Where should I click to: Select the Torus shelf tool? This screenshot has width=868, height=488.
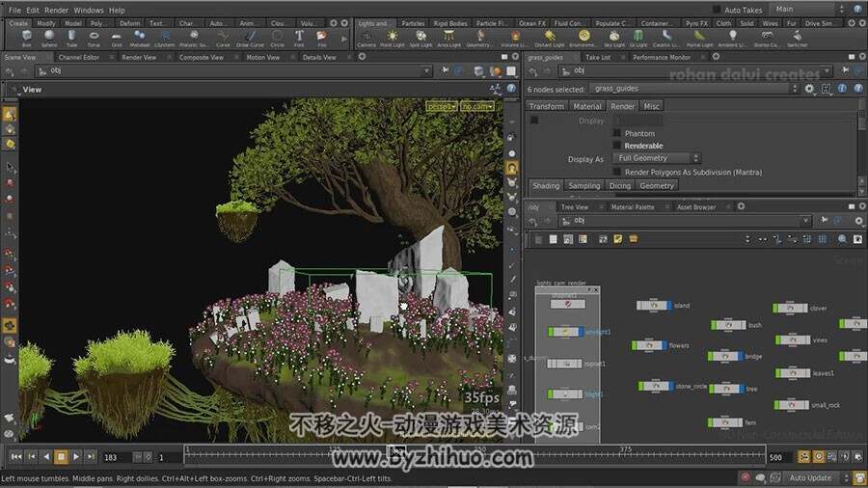tap(94, 39)
